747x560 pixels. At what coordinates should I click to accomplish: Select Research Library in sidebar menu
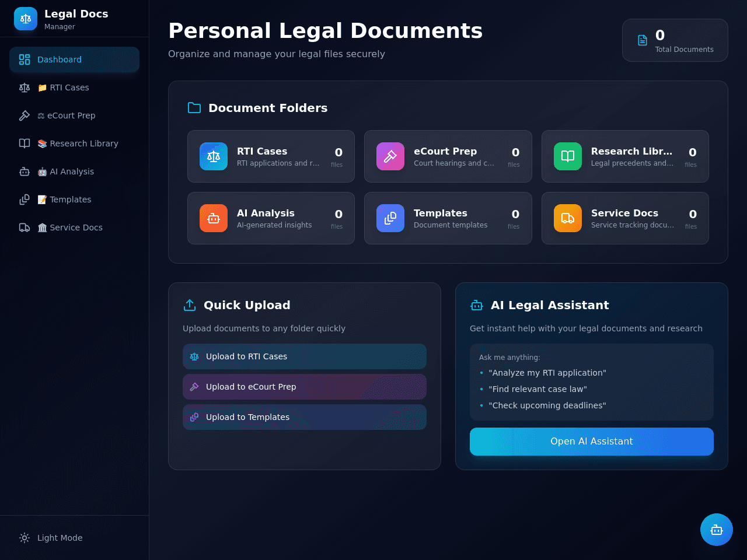click(75, 143)
